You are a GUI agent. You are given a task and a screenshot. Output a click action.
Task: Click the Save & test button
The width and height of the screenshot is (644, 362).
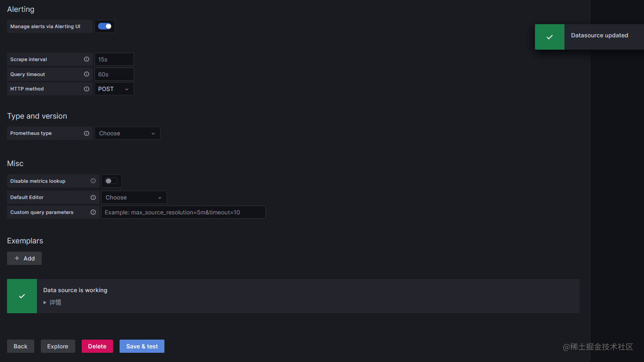pos(142,346)
